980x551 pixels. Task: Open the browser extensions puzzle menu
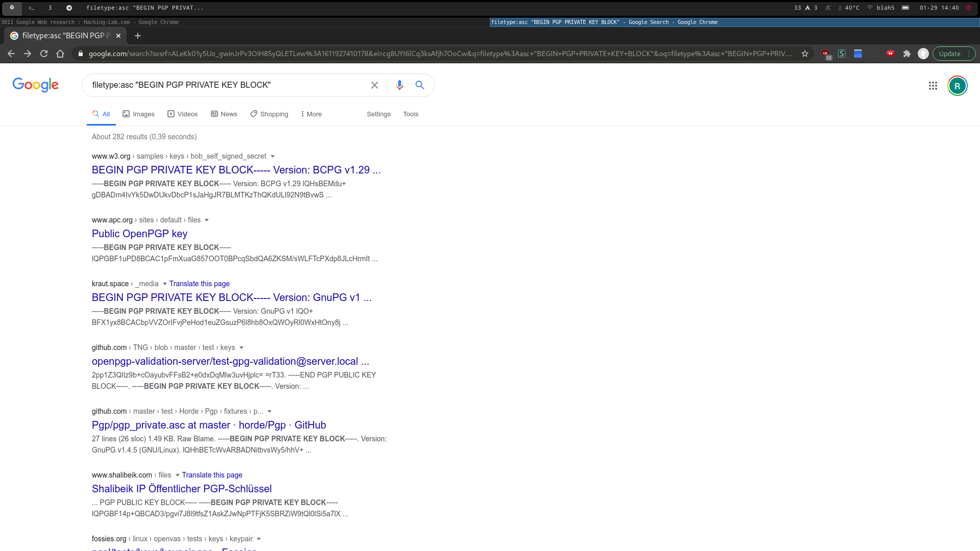pyautogui.click(x=908, y=53)
